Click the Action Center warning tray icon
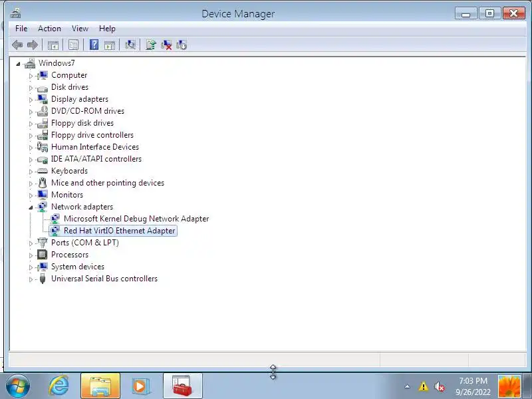The height and width of the screenshot is (399, 532). pyautogui.click(x=423, y=386)
